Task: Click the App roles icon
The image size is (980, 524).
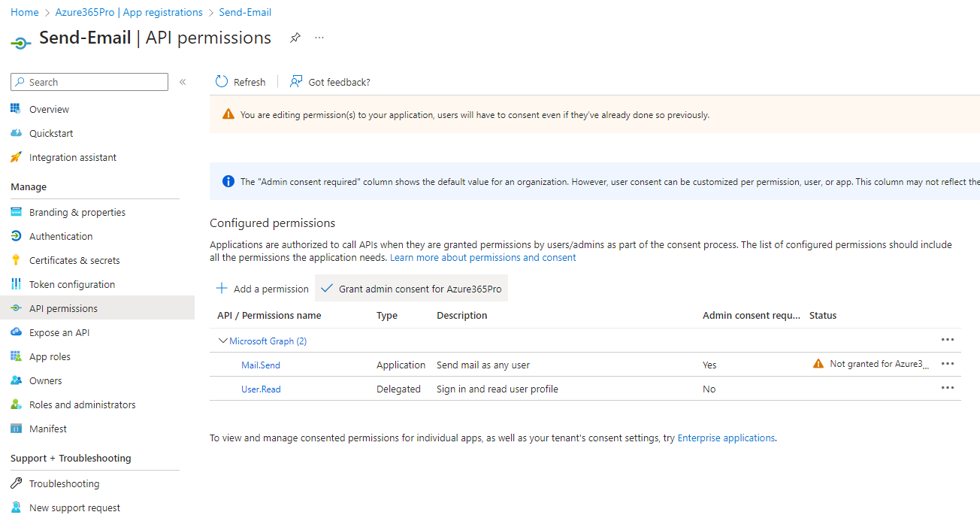Action: pyautogui.click(x=16, y=356)
